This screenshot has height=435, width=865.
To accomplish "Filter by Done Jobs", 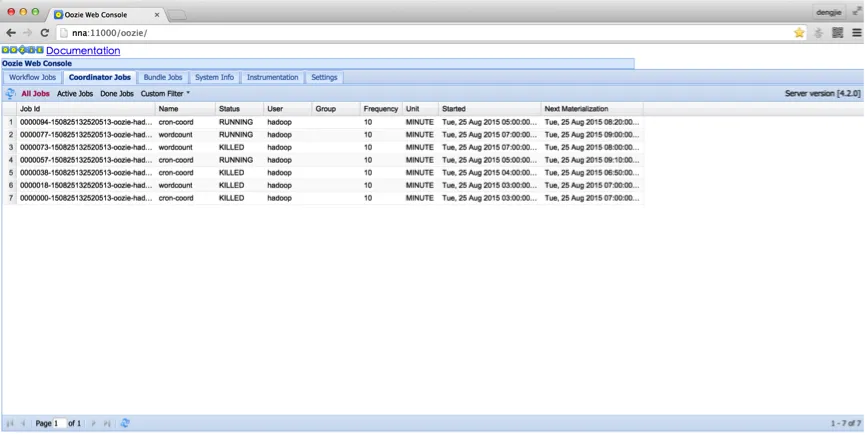I will pyautogui.click(x=117, y=94).
